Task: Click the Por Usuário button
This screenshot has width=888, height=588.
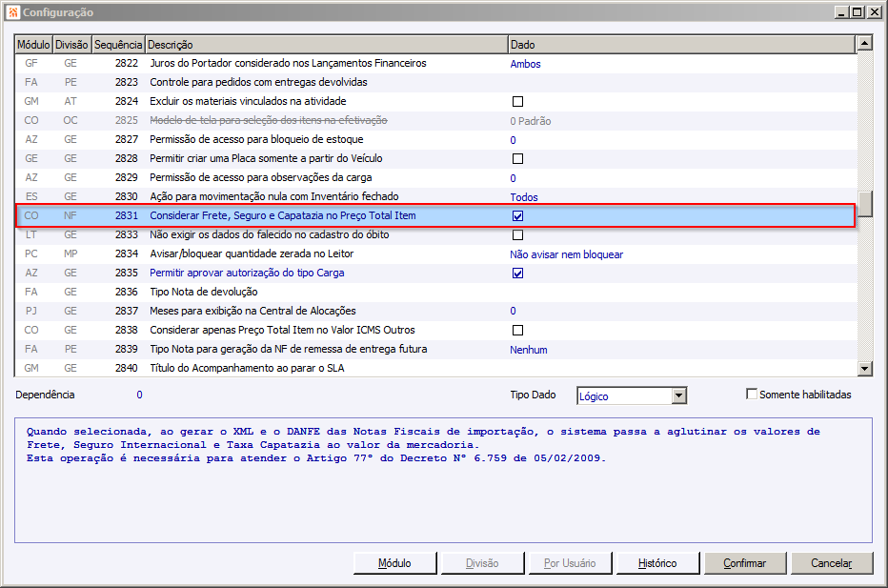Action: click(x=570, y=563)
